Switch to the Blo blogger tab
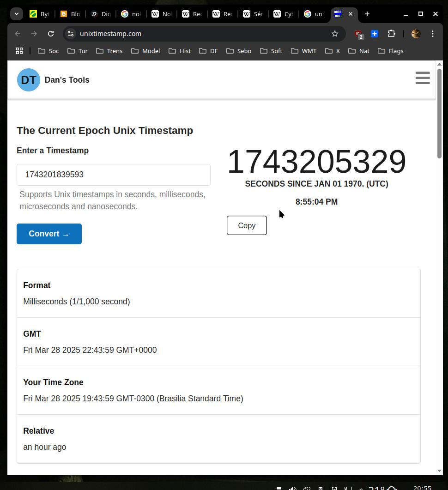 pyautogui.click(x=70, y=14)
